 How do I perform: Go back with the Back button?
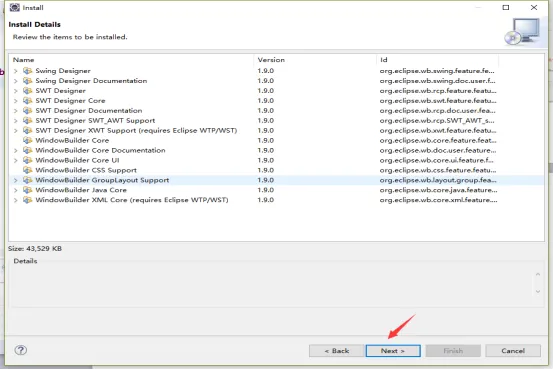[336, 351]
